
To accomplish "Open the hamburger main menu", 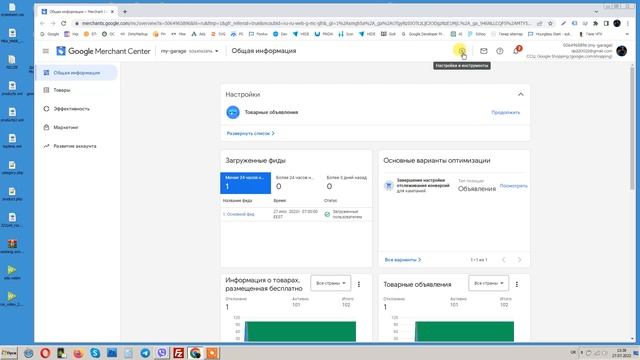I will click(46, 51).
